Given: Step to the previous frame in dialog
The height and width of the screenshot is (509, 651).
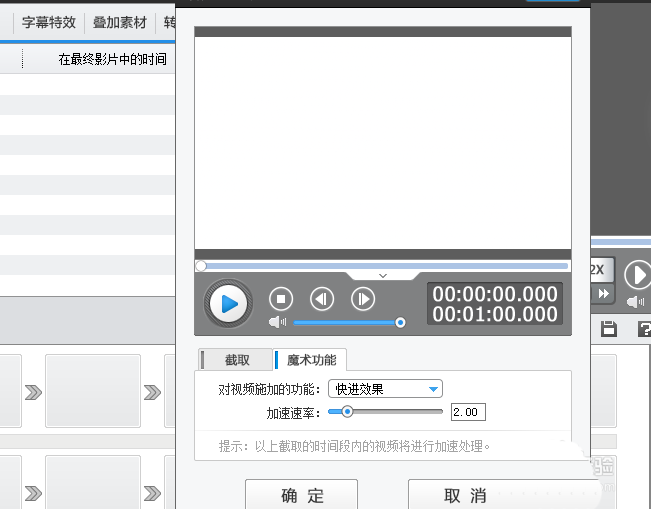Looking at the screenshot, I should (x=322, y=299).
